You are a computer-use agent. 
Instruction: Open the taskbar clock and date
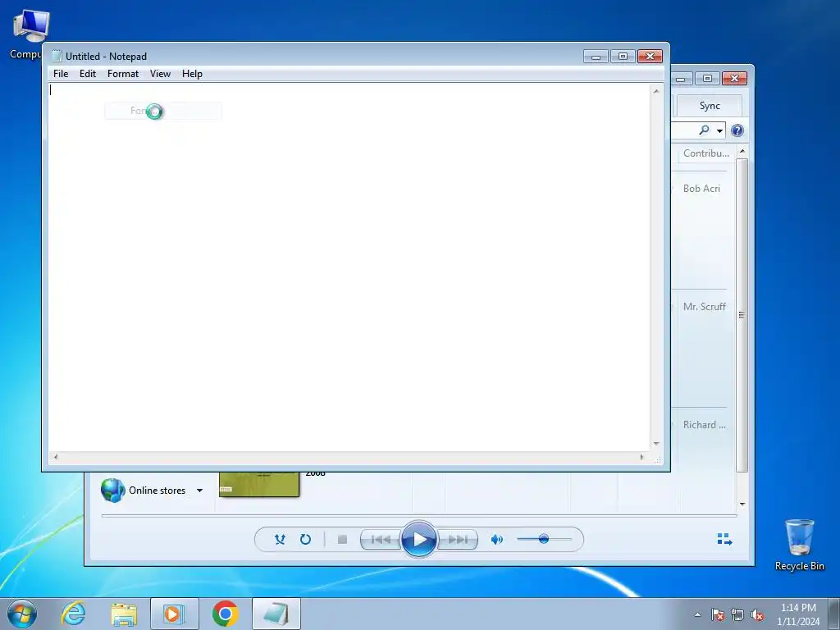tap(798, 614)
